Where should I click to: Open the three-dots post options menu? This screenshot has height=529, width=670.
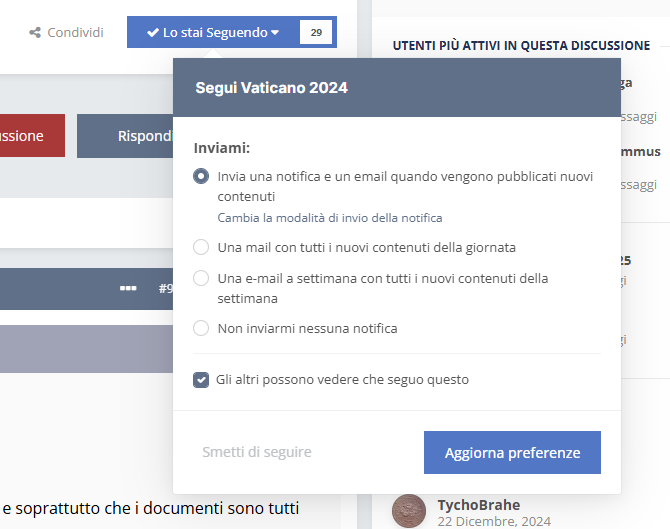pos(128,289)
